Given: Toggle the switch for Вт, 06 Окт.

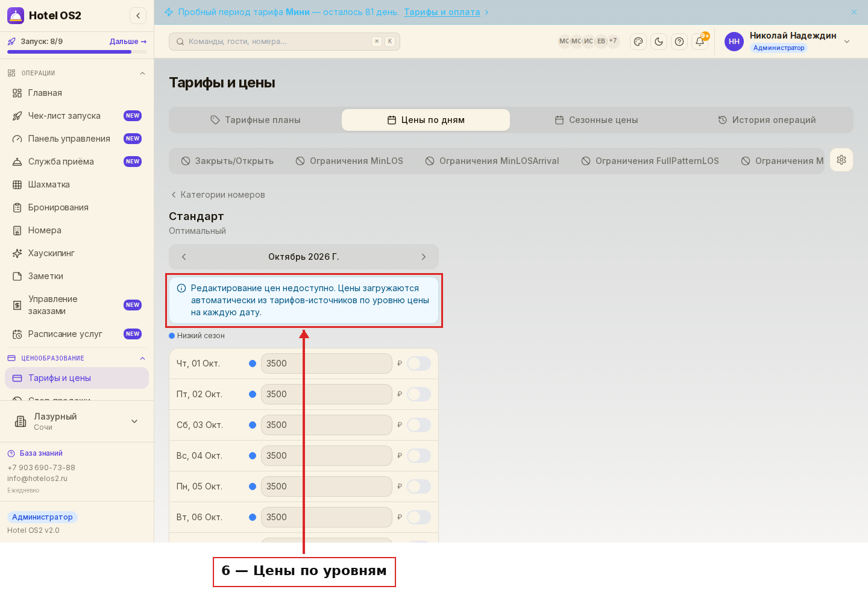Looking at the screenshot, I should click(x=419, y=517).
